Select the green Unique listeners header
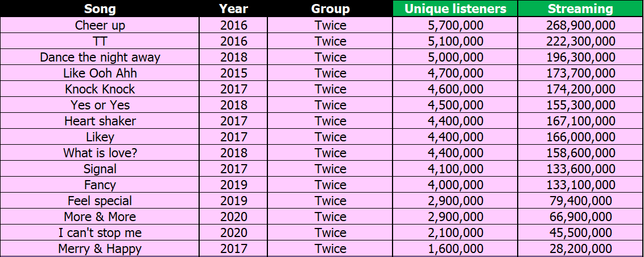The image size is (644, 257). point(455,9)
